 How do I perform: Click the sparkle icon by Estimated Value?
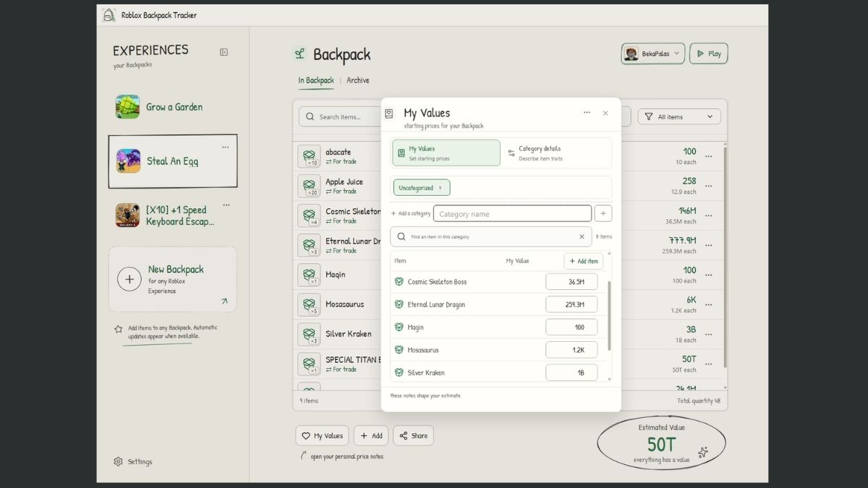click(x=702, y=452)
